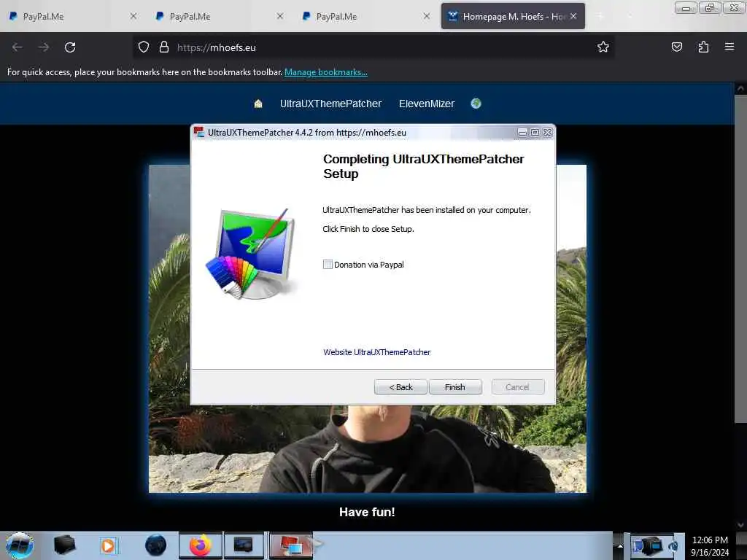Click the padlock site security icon
This screenshot has height=560, width=747.
(164, 47)
